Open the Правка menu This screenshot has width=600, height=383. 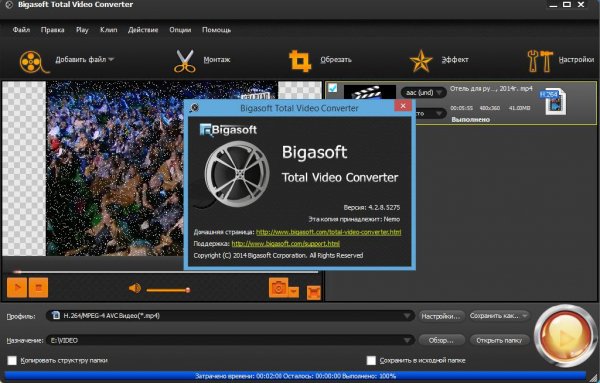point(52,29)
